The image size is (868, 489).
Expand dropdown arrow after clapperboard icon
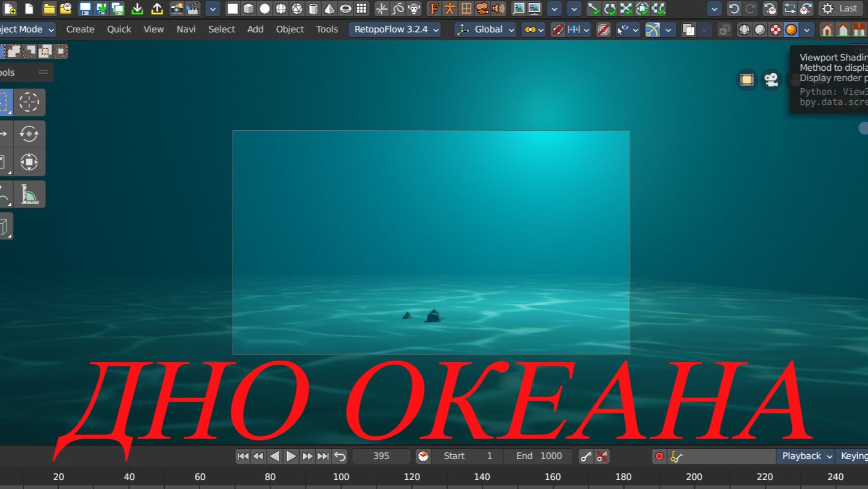coord(213,9)
